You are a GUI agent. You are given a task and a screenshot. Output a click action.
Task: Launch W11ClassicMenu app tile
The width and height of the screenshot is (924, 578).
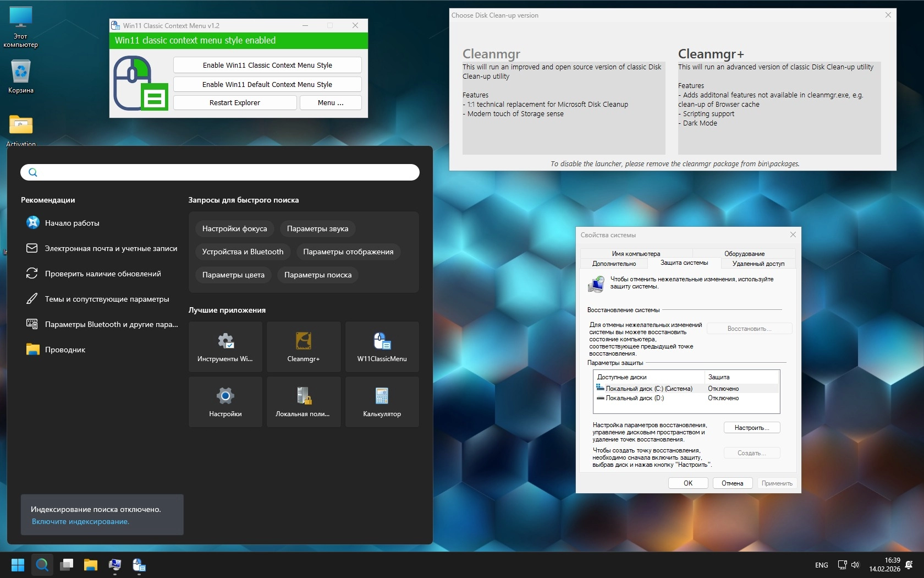(382, 347)
